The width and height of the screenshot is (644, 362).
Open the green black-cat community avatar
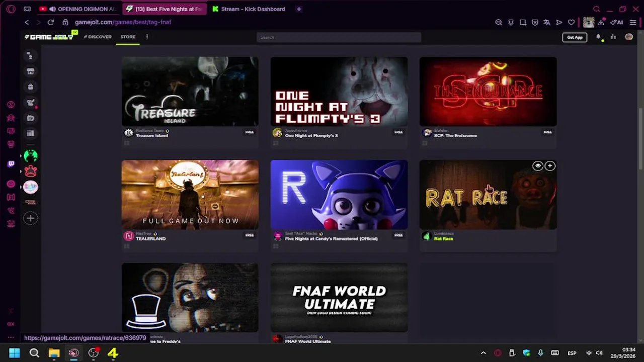tap(31, 156)
